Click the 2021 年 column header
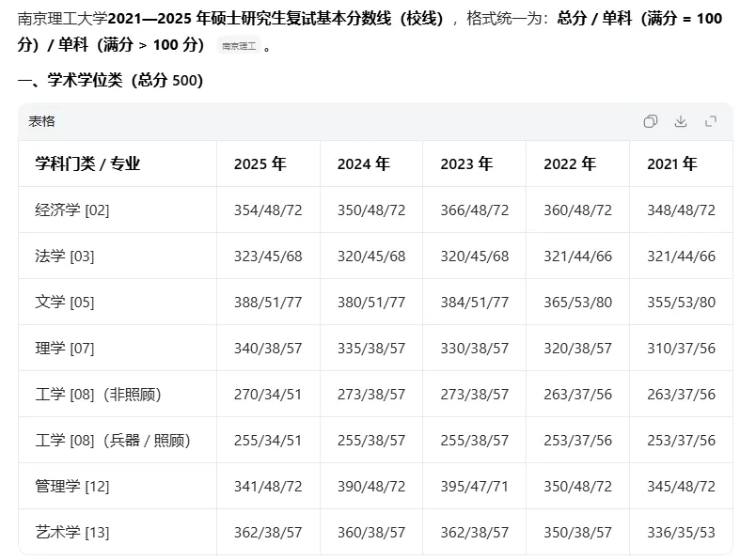The image size is (740, 560). tap(672, 163)
